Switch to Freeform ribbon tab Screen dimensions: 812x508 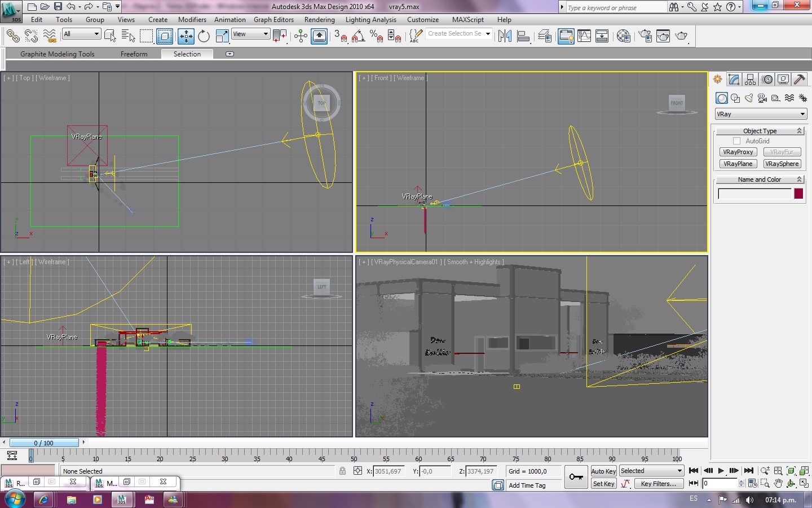point(134,54)
